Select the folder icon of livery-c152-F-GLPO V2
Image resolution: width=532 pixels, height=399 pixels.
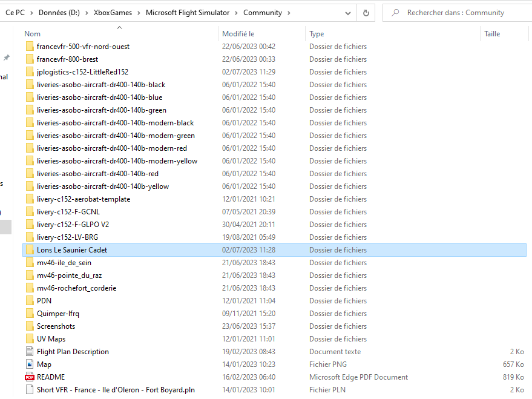pyautogui.click(x=30, y=224)
